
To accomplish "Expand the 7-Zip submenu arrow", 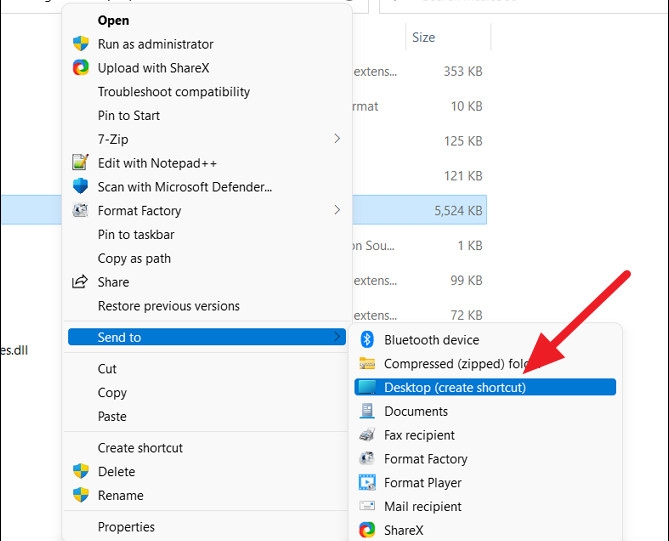I will pos(337,139).
